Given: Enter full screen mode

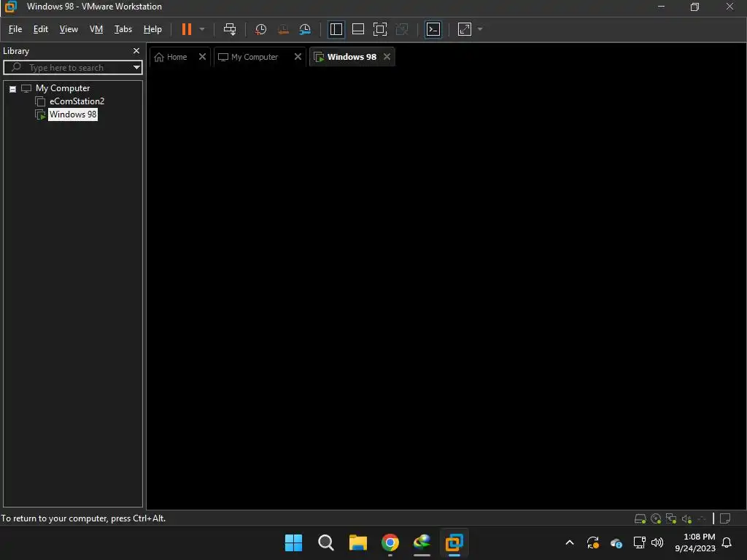Looking at the screenshot, I should (x=379, y=29).
